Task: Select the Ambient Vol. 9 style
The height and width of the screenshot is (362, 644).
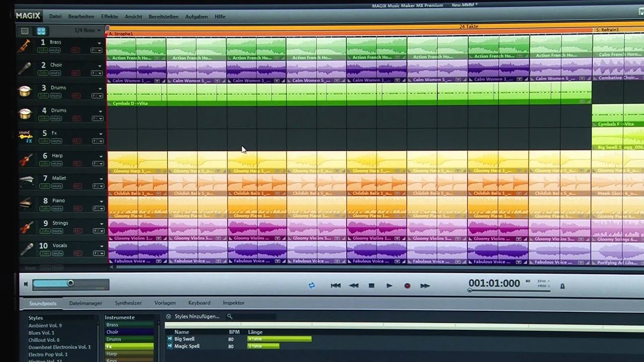Action: (x=45, y=325)
